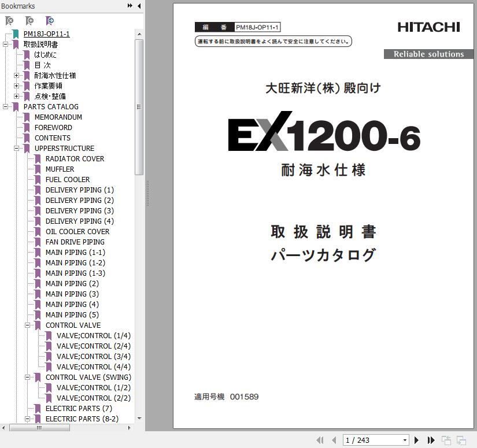Select the RADIATOR COVER bookmark

click(75, 159)
